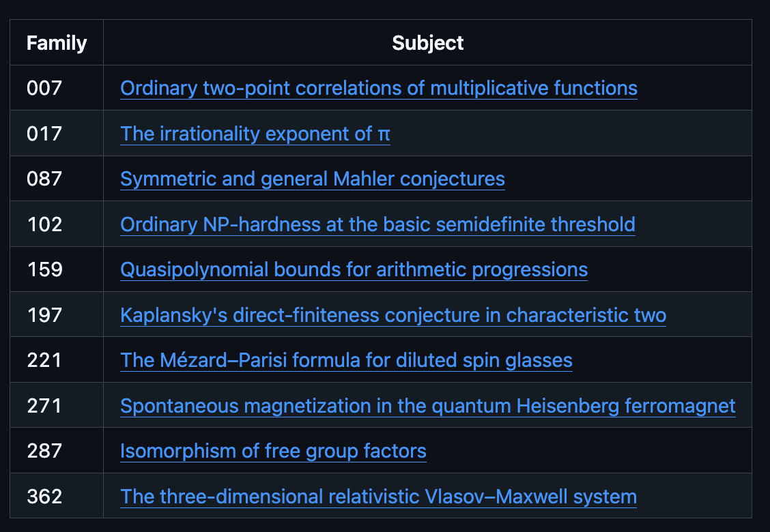Select family number 197 cell
770x532 pixels.
tap(57, 314)
